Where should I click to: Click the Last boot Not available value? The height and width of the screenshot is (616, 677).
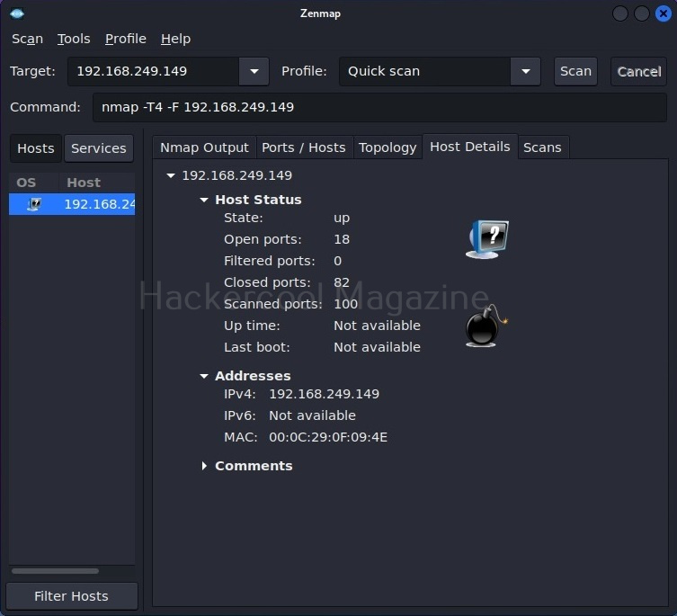point(377,347)
